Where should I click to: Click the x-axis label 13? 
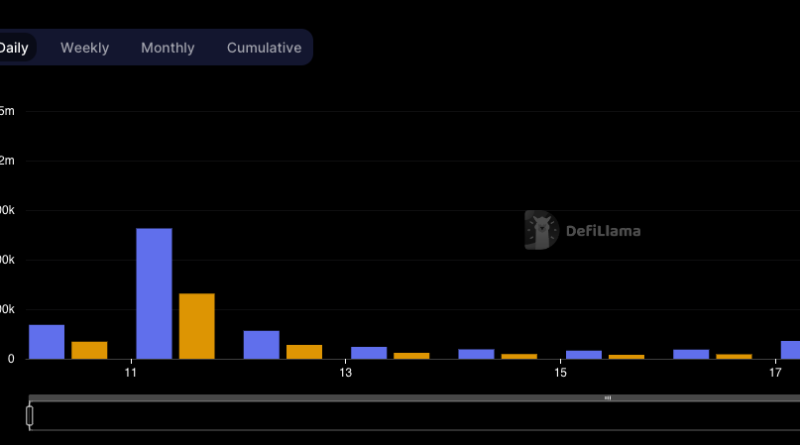346,373
